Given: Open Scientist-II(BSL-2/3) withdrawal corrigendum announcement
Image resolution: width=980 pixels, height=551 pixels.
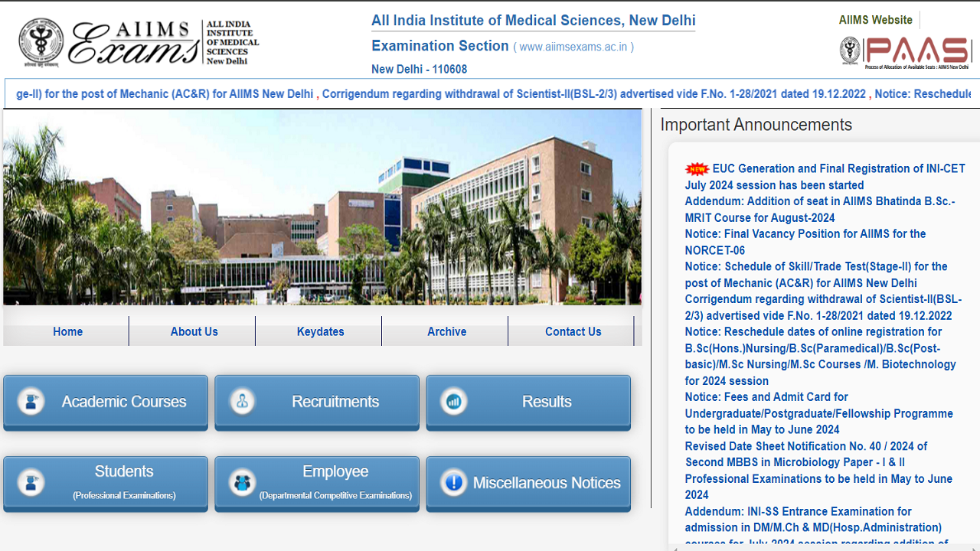Looking at the screenshot, I should coord(823,308).
